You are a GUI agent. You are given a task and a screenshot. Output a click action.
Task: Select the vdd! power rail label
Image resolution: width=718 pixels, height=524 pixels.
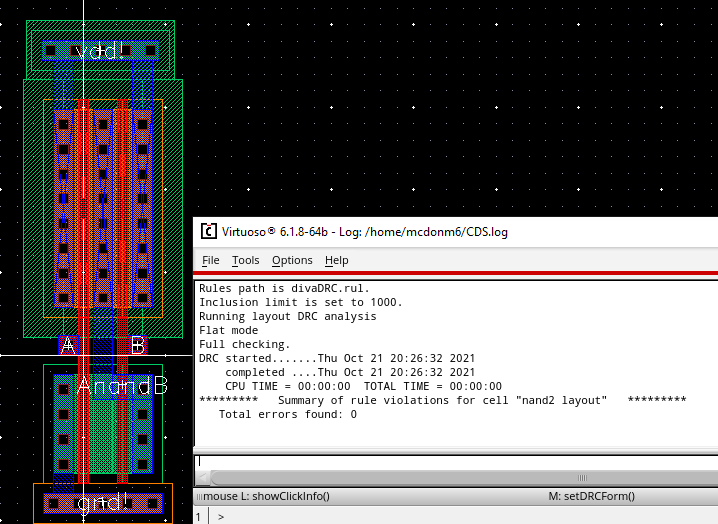tap(100, 50)
